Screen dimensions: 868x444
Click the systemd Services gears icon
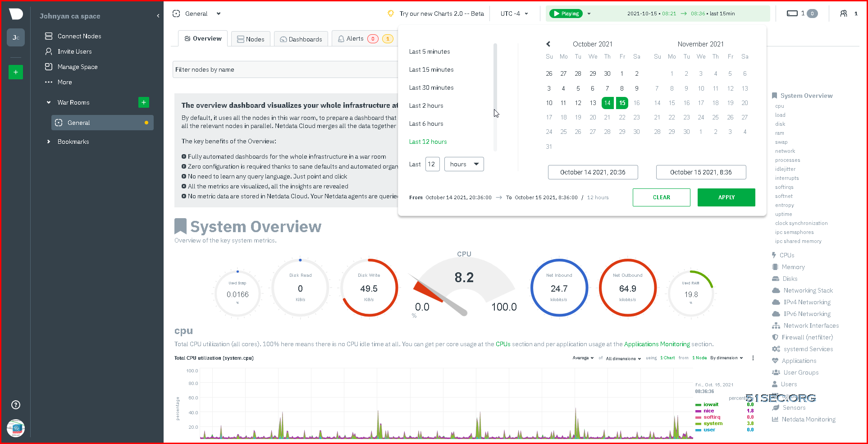pyautogui.click(x=776, y=349)
